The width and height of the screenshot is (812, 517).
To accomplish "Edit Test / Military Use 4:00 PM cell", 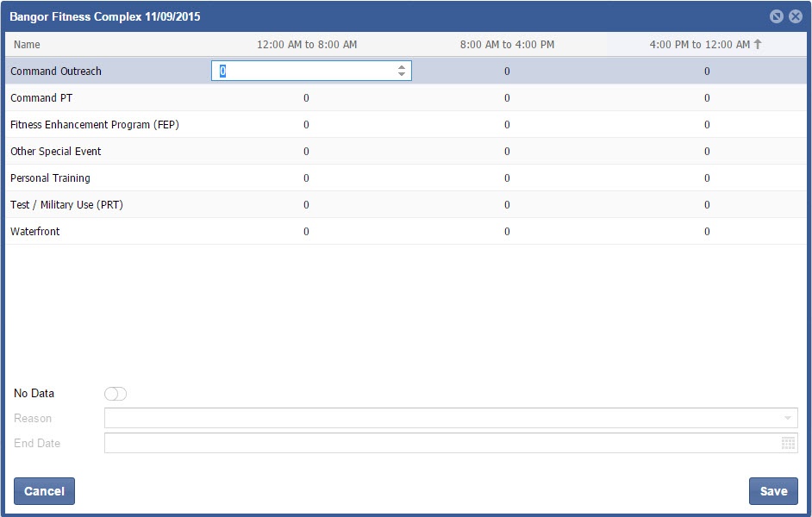I will point(707,205).
